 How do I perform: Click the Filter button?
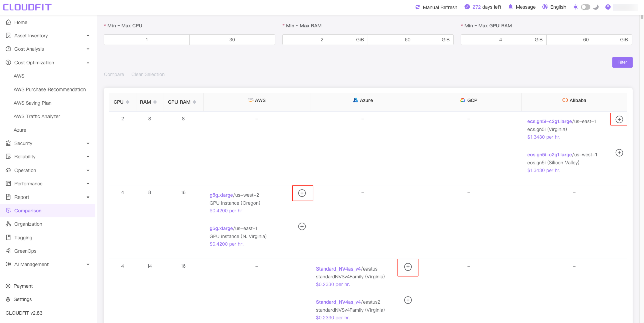click(x=622, y=62)
